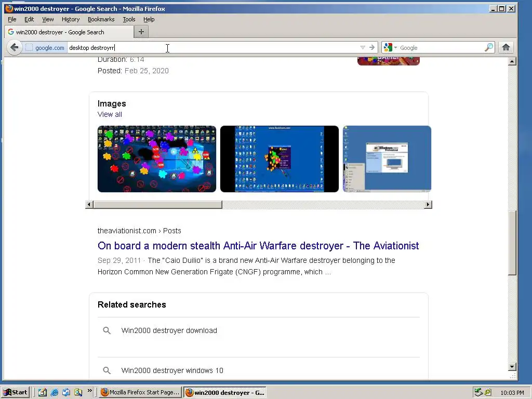532x399 pixels.
Task: Click the image carousel left scroll arrow
Action: (89, 205)
